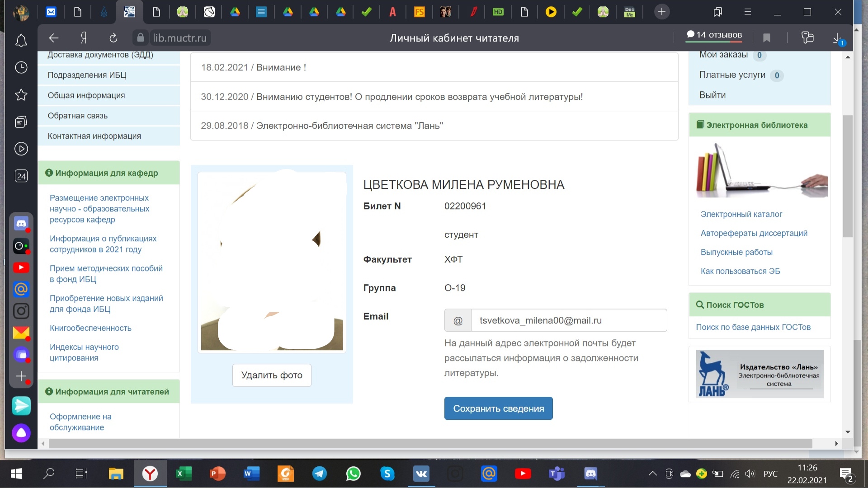Viewport: 868px width, 488px height.
Task: Click the horizontal page scrollbar
Action: click(x=429, y=444)
